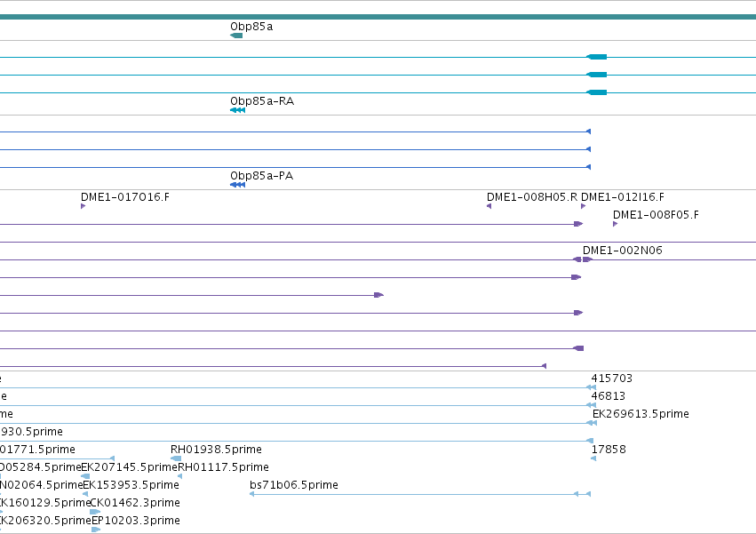Click the paired purple arrows under DME1-002N06
Viewport: 756px width, 534px height.
pyautogui.click(x=583, y=259)
